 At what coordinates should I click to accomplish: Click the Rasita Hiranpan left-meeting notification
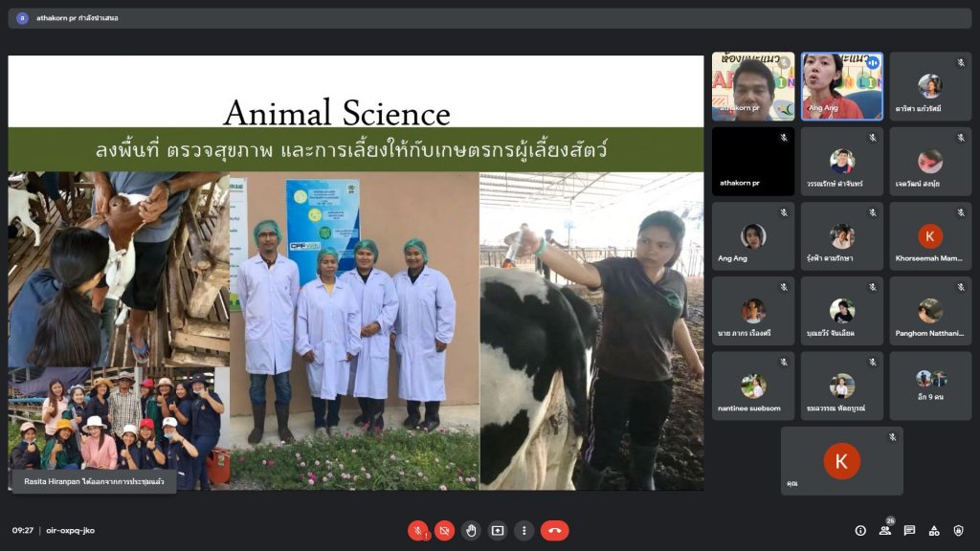(x=94, y=481)
